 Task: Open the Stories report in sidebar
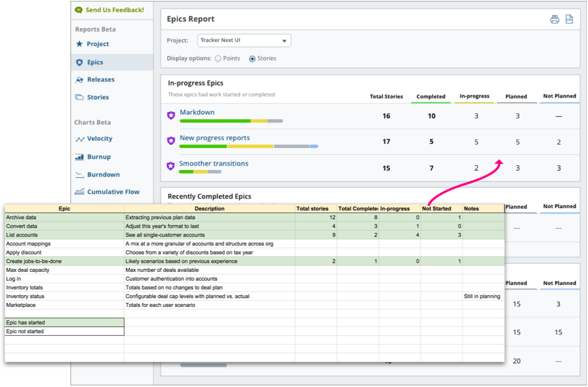tap(98, 97)
